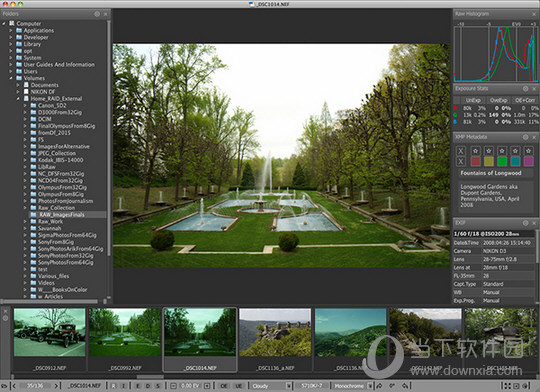Image resolution: width=540 pixels, height=392 pixels.
Task: Set three-star rating in XMP Metadata
Action: click(x=502, y=151)
